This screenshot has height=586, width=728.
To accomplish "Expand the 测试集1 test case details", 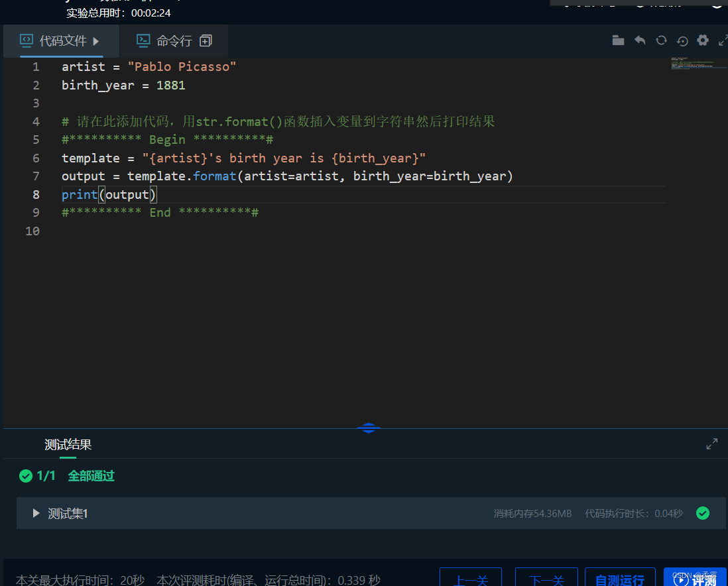I will (x=36, y=512).
